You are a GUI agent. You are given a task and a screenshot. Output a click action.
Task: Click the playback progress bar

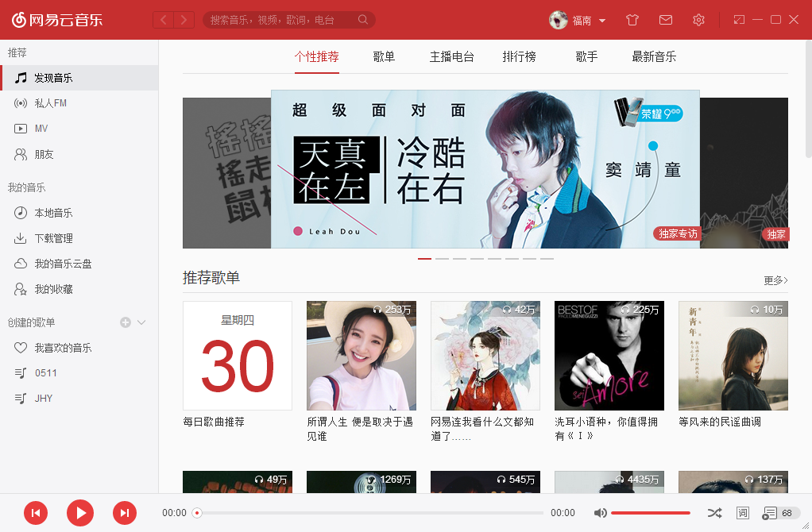[369, 513]
